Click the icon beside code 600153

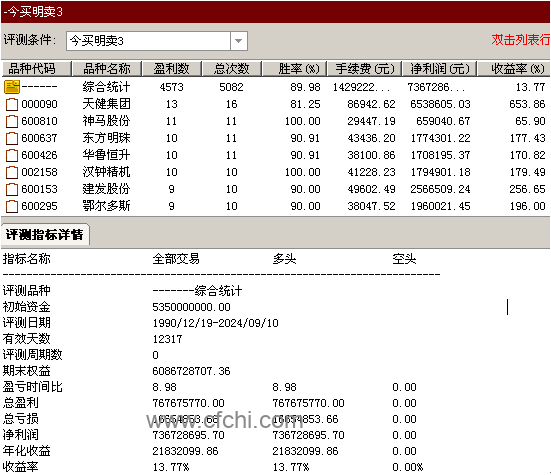(12, 189)
